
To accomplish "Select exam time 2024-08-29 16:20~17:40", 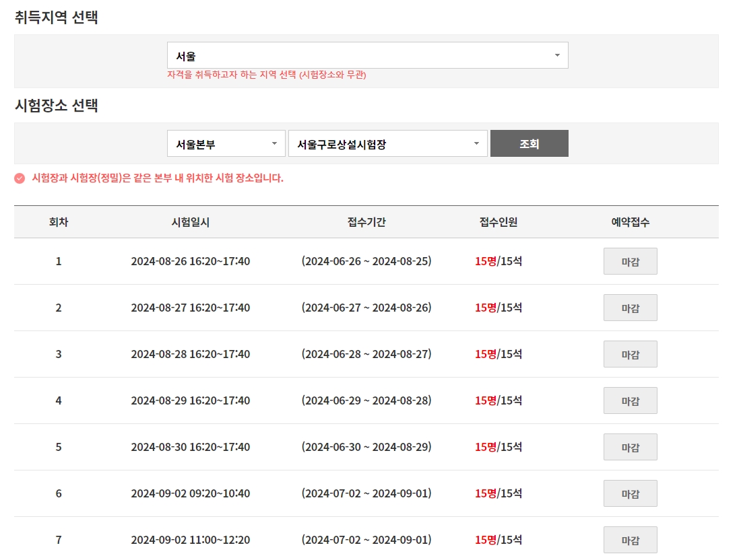I will coord(191,400).
